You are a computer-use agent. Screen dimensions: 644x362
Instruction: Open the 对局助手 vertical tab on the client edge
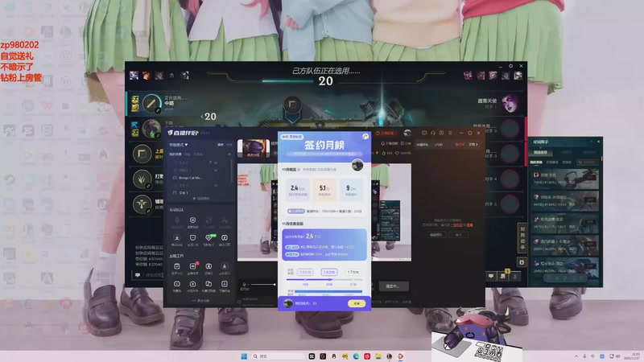(x=522, y=238)
